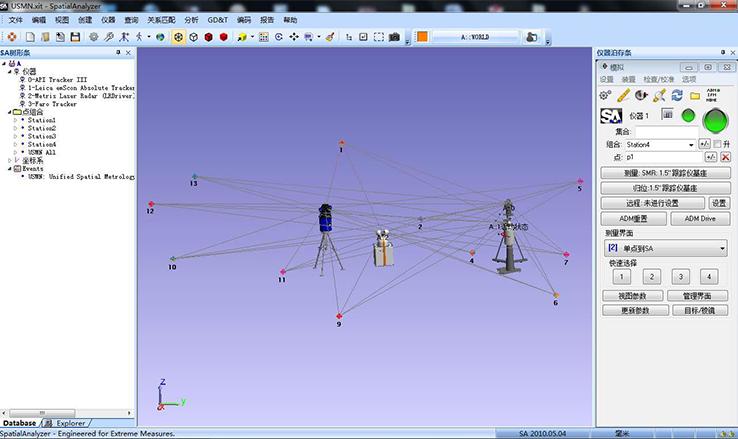Screen dimensions: 738x439
Task: Click the user icon right of WORLD
Action: click(x=531, y=37)
